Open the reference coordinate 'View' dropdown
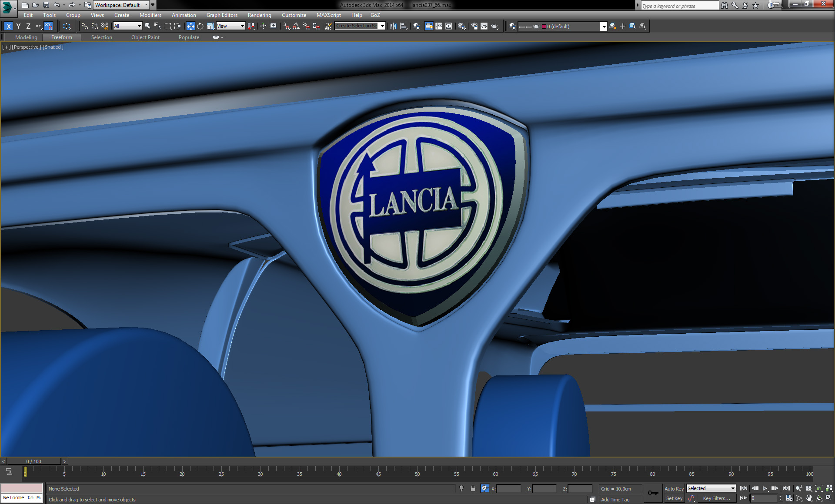835x504 pixels. (x=230, y=26)
